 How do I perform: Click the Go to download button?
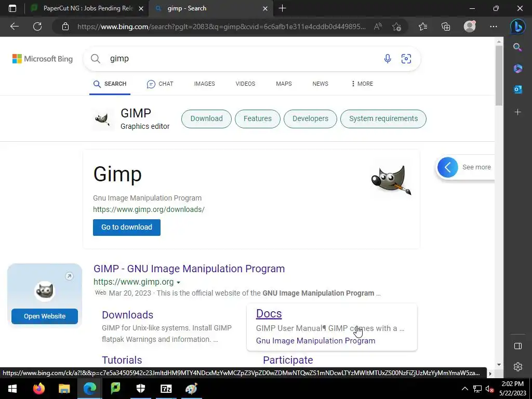point(127,228)
